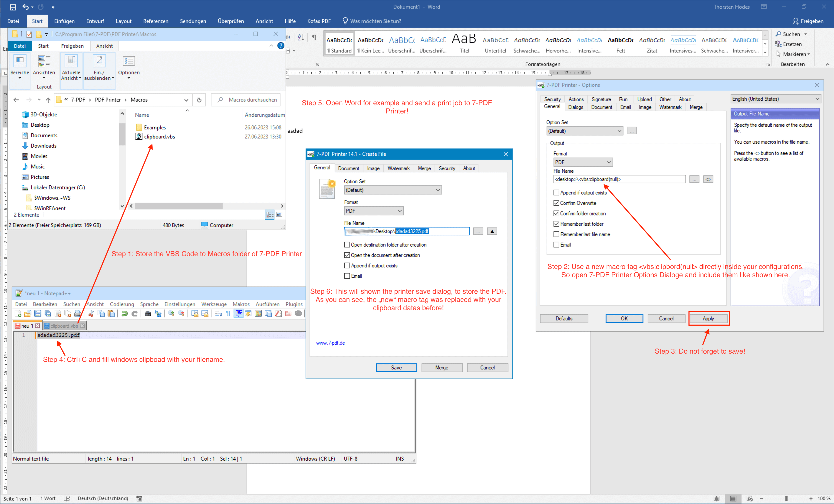Select clipboard.vbs file in Explorer

point(159,136)
